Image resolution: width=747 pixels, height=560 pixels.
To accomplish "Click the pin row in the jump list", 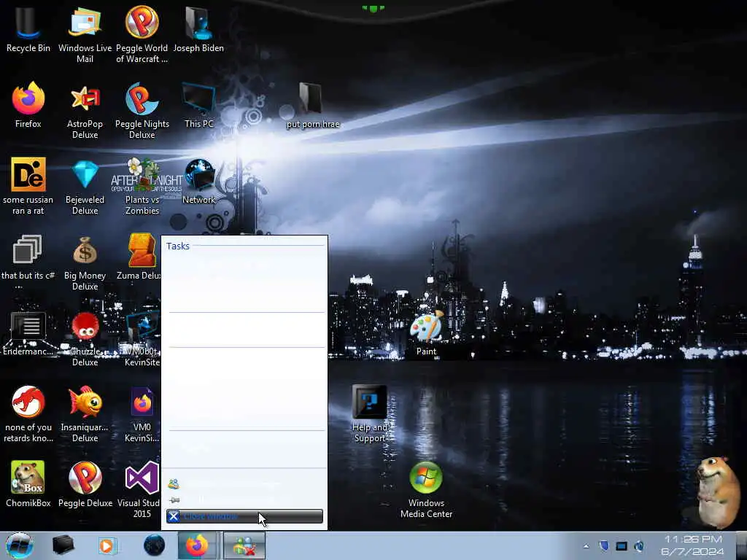I will click(x=244, y=500).
